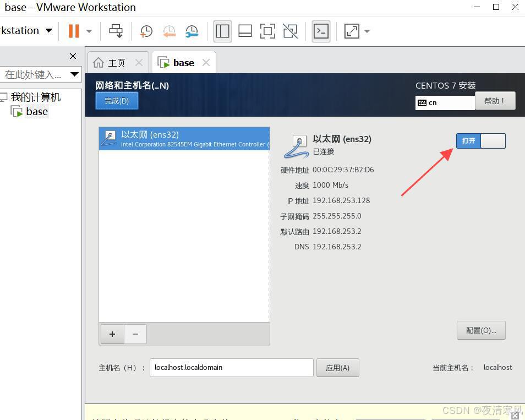Click the hardware address 00:0C:29:37:B2:D6
This screenshot has width=525, height=420.
(343, 170)
